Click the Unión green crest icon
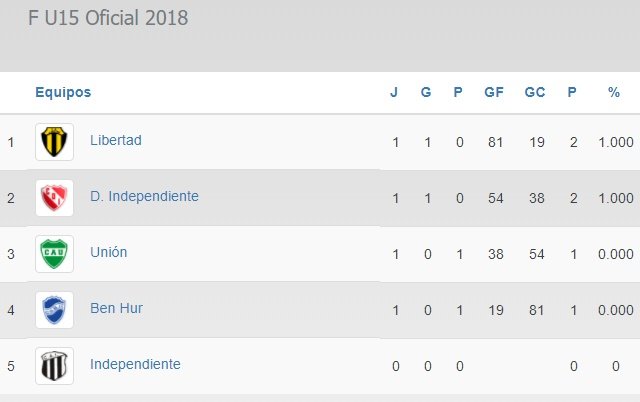 coord(54,253)
